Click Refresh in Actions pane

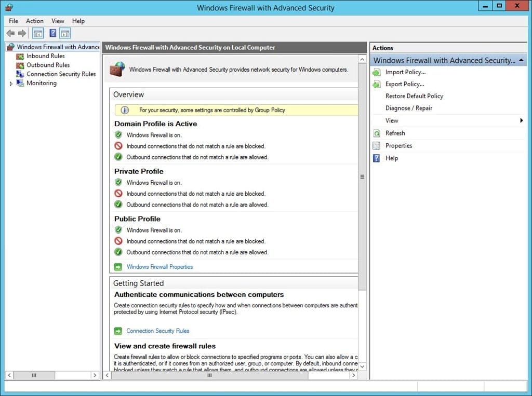click(x=395, y=133)
